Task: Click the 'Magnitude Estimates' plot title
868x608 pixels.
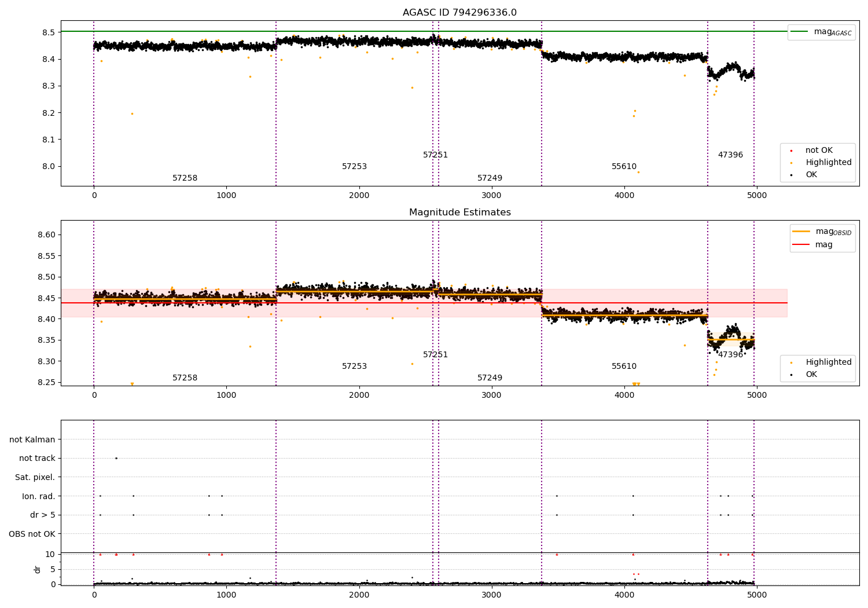Action: tap(459, 213)
